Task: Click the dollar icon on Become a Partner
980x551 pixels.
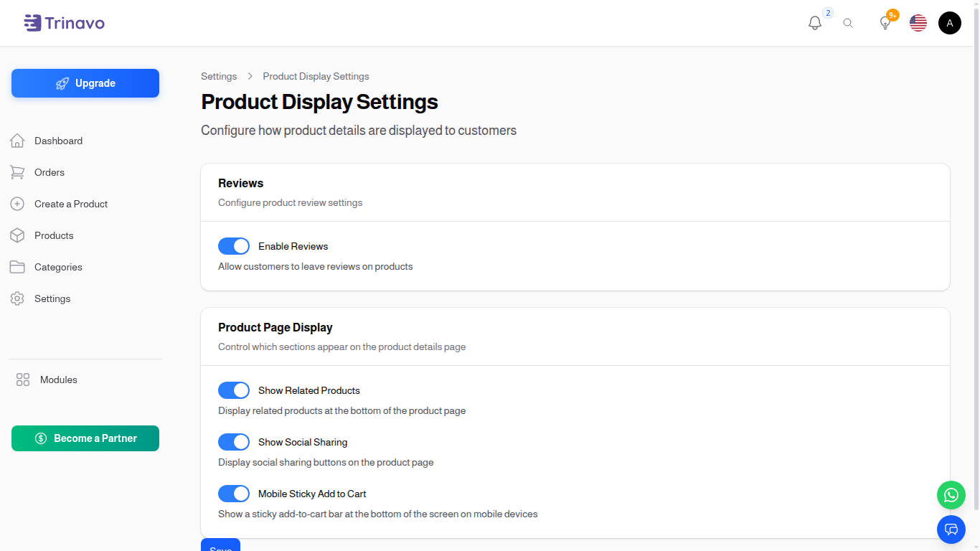Action: [x=41, y=438]
